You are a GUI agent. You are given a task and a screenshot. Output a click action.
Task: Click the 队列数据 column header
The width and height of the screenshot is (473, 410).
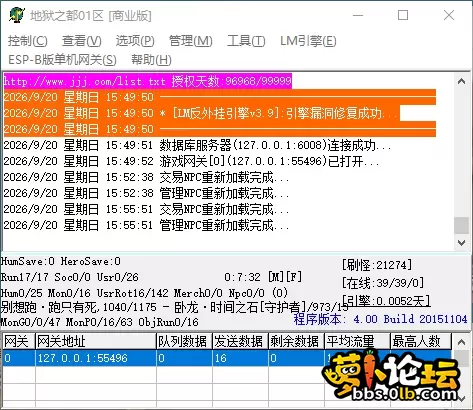(184, 341)
